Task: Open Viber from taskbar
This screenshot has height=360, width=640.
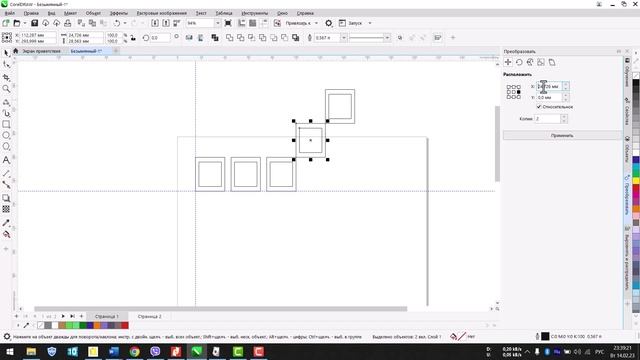Action: [155, 351]
